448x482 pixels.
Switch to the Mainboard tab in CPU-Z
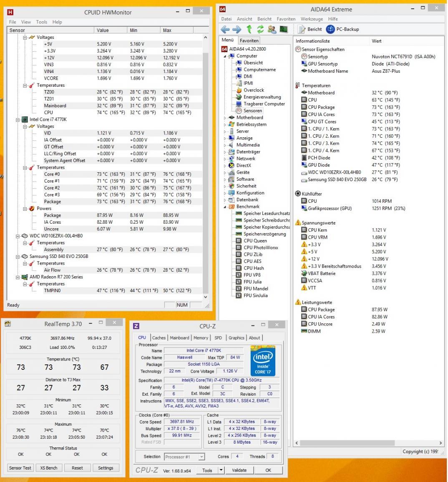179,338
